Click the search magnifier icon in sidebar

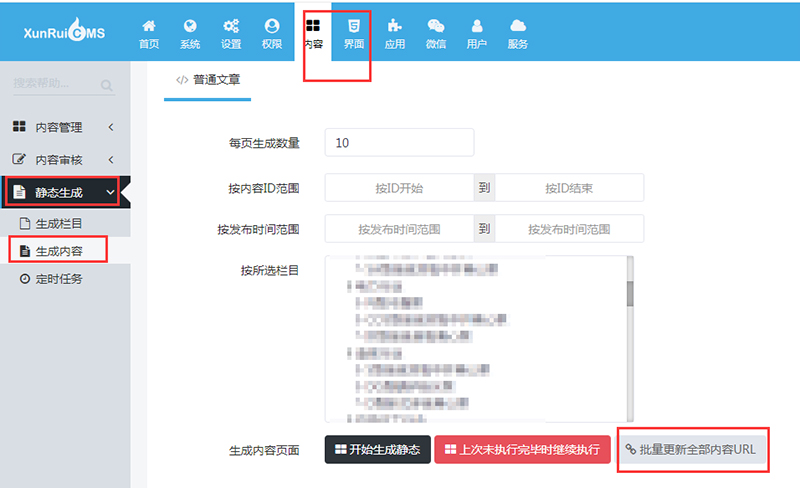[106, 85]
